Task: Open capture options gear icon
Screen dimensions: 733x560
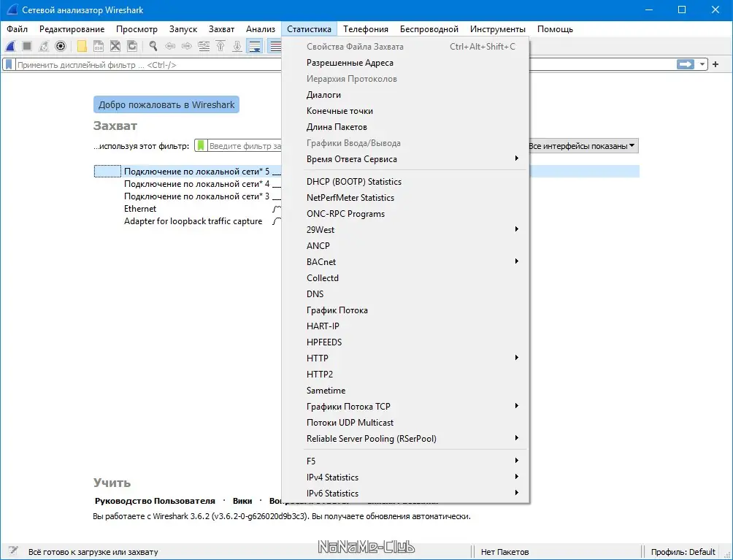Action: coord(61,46)
